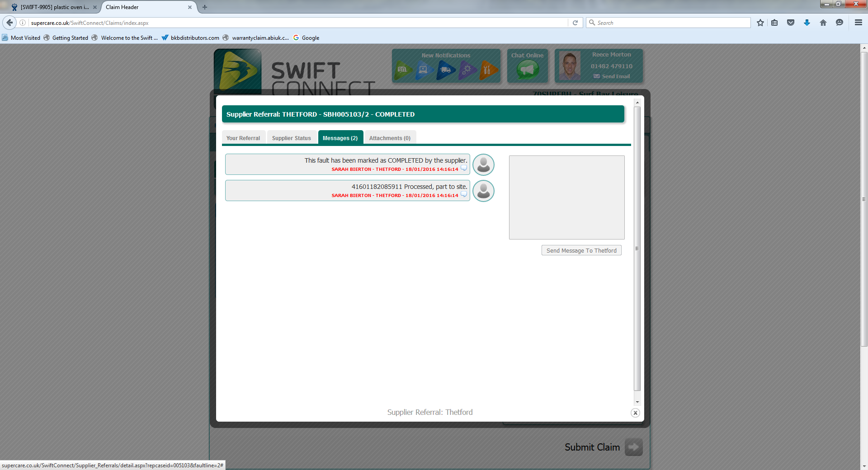Click the Supplier Referral: Thetford caption

coord(430,412)
